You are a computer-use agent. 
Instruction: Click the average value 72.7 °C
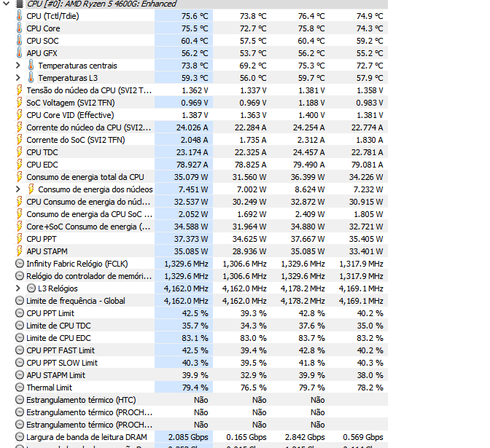pos(370,66)
